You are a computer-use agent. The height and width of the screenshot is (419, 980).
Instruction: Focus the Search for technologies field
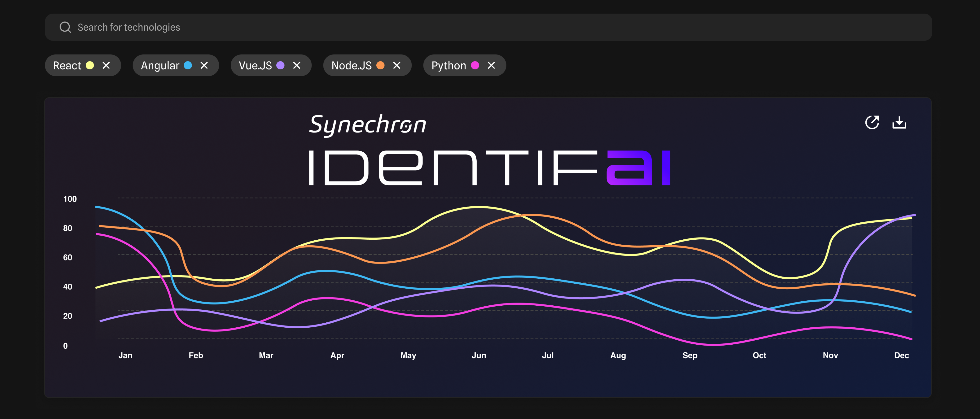[489, 27]
